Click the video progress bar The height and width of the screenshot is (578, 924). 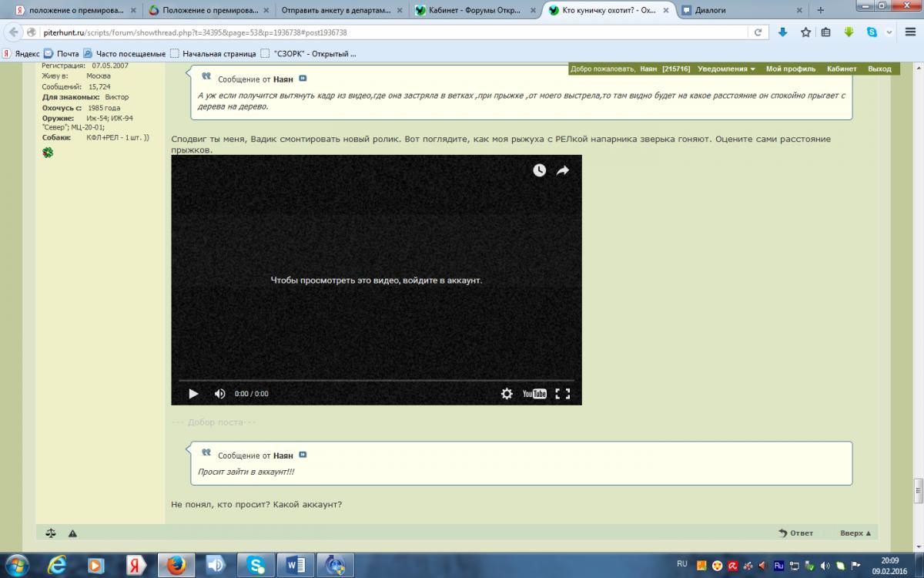[377, 381]
